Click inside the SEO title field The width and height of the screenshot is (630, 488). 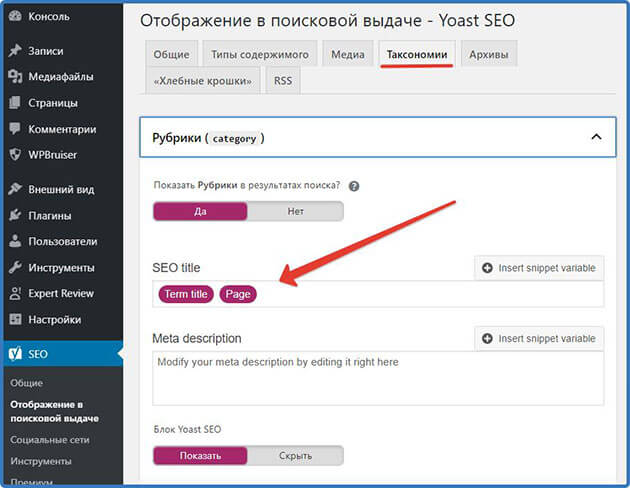click(378, 294)
